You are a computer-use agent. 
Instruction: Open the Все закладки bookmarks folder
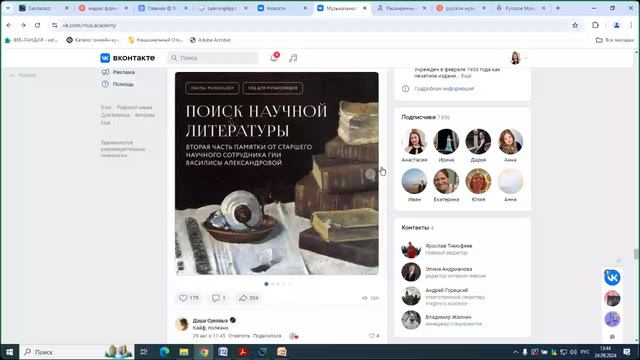pos(615,40)
